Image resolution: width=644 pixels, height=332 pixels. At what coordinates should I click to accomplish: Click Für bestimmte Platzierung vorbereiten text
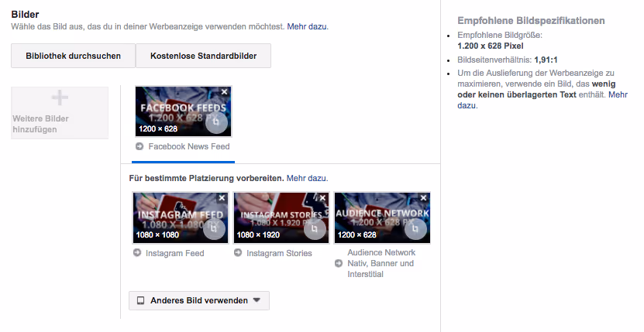coord(206,179)
